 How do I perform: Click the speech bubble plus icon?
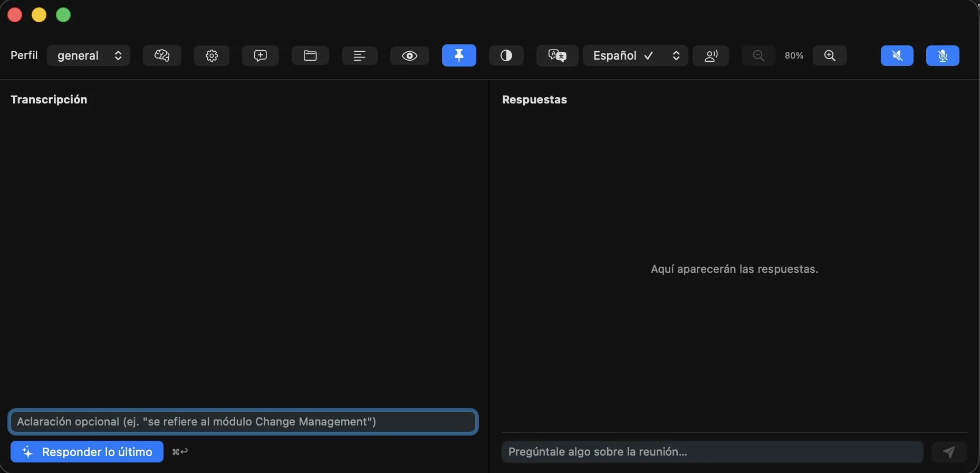[261, 55]
